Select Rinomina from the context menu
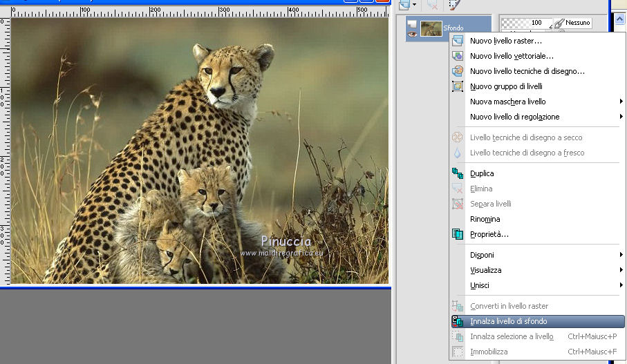The height and width of the screenshot is (364, 627). pyautogui.click(x=485, y=219)
